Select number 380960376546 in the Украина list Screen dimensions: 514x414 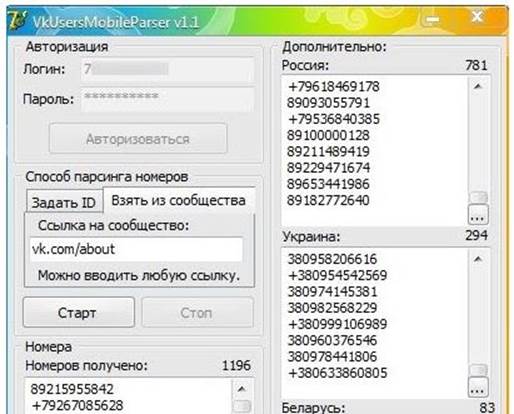(332, 341)
